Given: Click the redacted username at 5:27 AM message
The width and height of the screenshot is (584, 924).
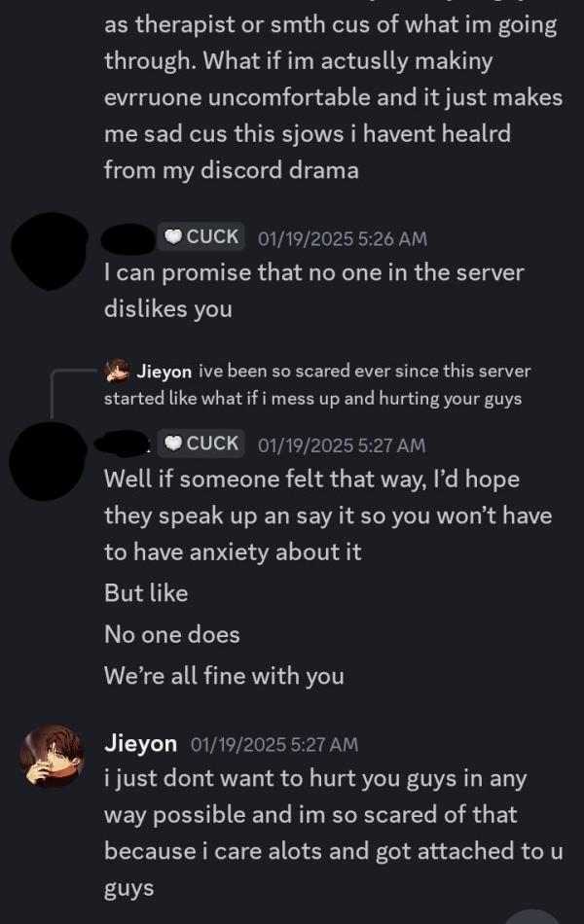Looking at the screenshot, I should (125, 444).
